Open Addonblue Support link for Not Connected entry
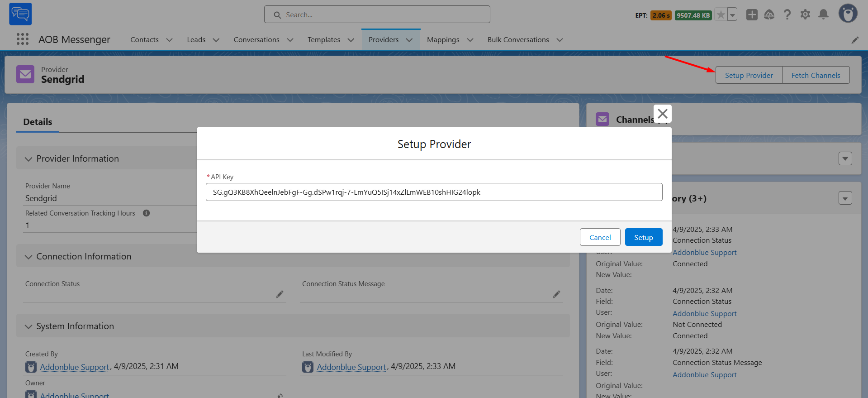868x398 pixels. point(705,313)
